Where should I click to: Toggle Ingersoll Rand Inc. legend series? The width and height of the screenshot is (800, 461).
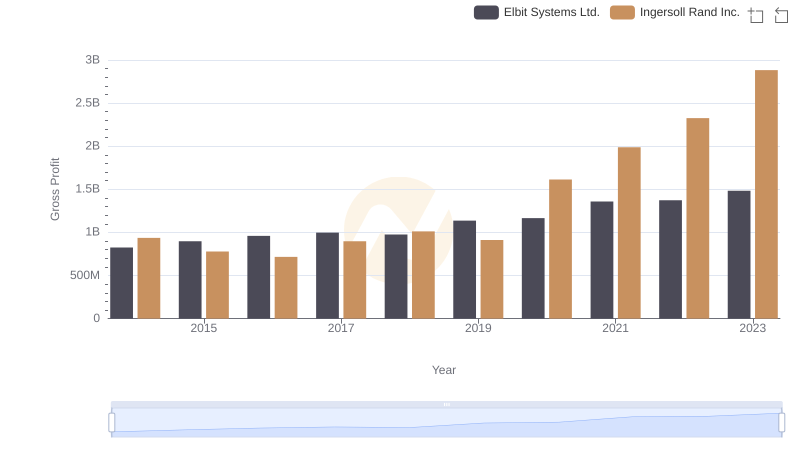click(674, 12)
